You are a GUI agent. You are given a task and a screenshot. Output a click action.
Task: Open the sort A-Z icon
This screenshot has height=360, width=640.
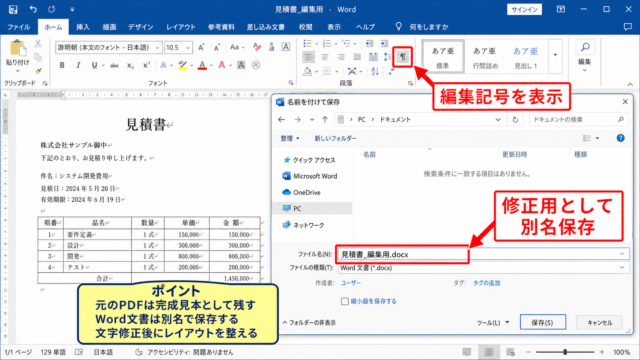375,72
